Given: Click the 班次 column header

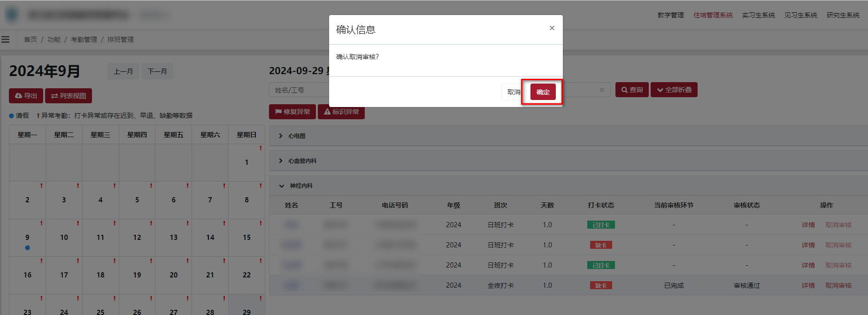Looking at the screenshot, I should [500, 205].
